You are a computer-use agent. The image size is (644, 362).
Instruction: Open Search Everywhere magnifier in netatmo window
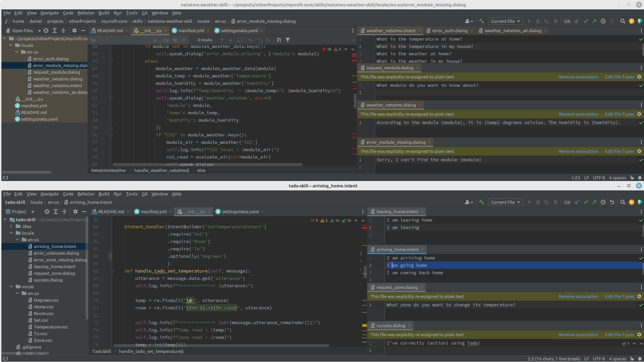[x=623, y=21]
